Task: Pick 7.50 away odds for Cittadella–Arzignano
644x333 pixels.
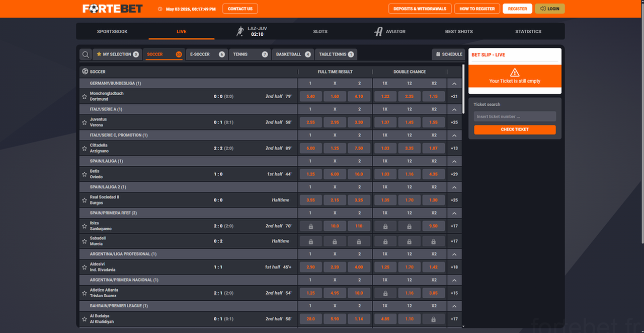Action: (359, 148)
